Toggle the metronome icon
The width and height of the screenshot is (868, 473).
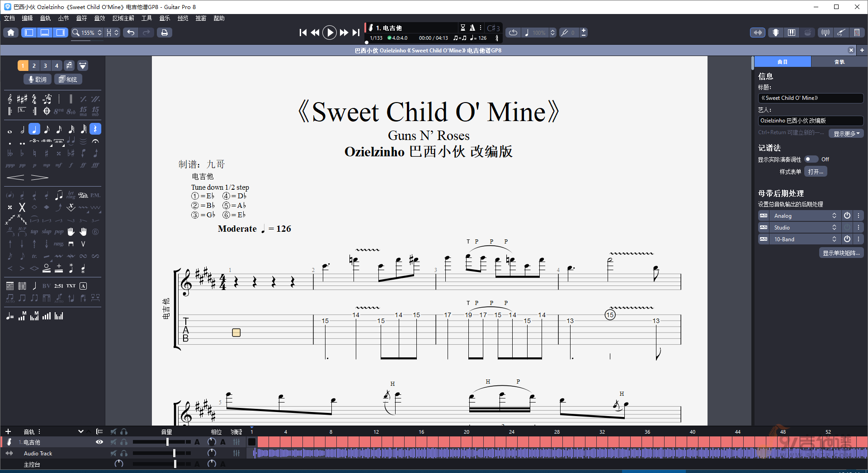click(472, 28)
